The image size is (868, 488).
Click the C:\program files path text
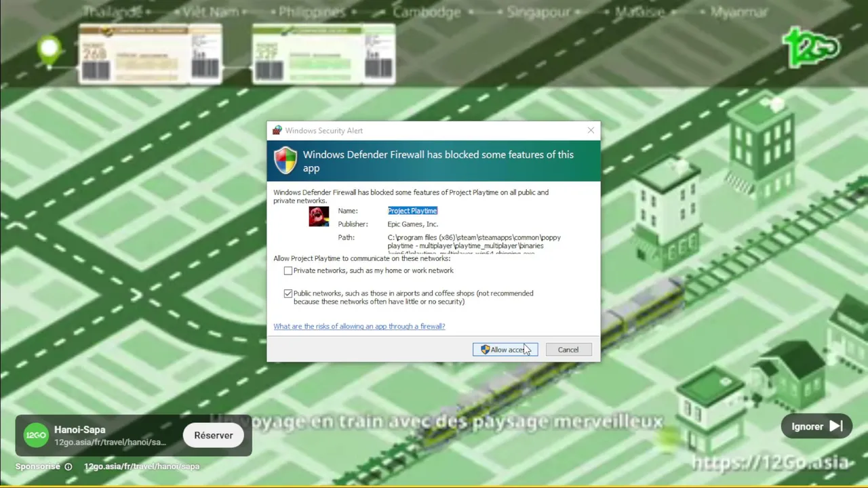tap(474, 245)
